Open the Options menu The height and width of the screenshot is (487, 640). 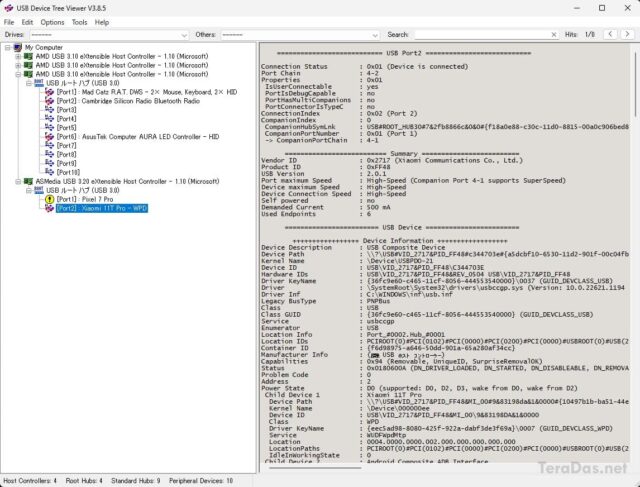click(x=52, y=21)
